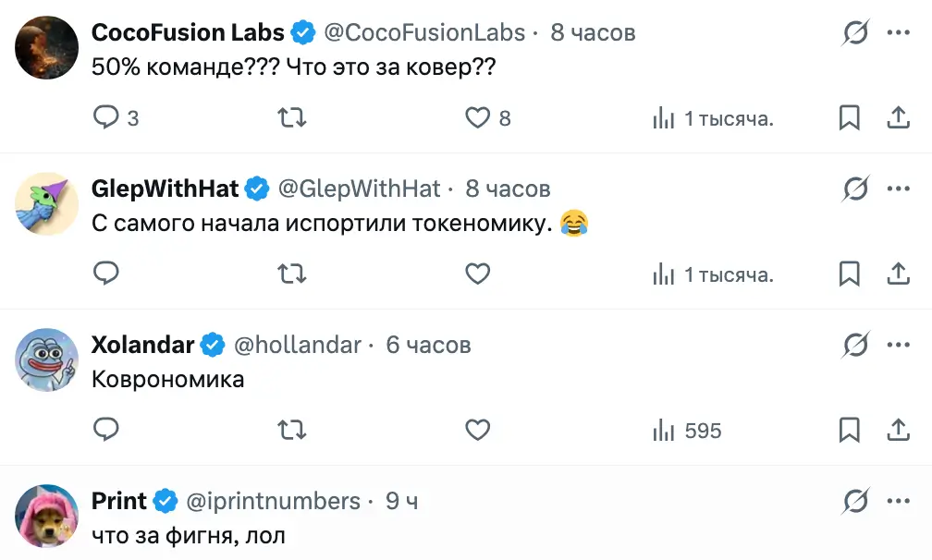Open Xolandar tweet's "6 часов" timestamp
This screenshot has width=932, height=560.
[x=428, y=346]
